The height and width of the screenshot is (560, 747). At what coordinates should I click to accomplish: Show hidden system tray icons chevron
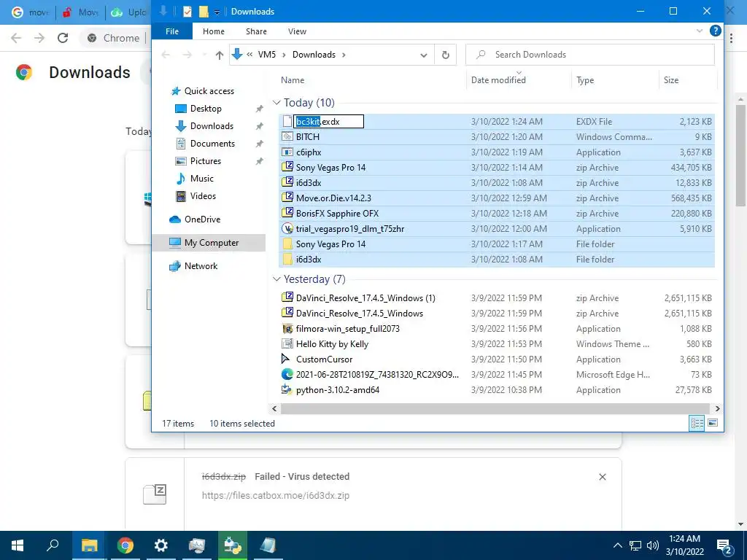point(617,545)
